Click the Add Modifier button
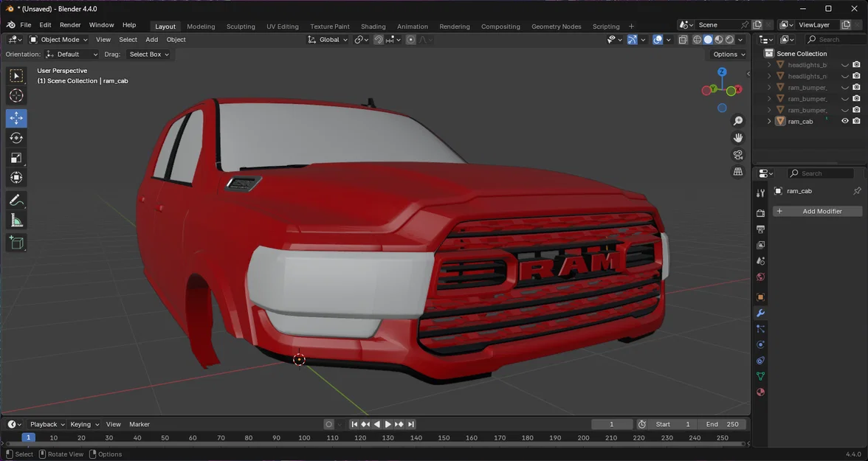 point(818,212)
